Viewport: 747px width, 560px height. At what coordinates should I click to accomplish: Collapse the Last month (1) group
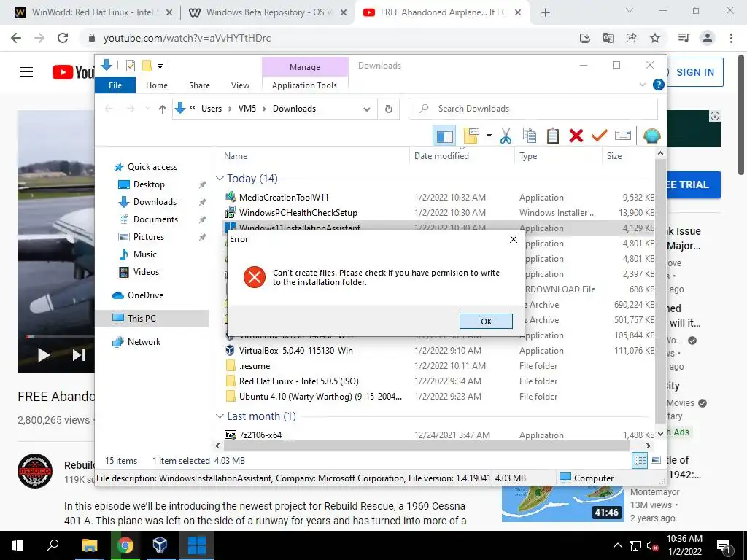220,416
